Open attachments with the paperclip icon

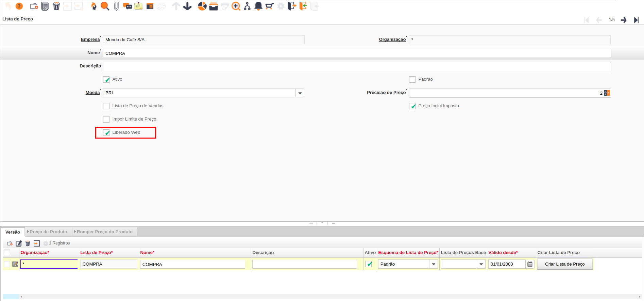(x=116, y=6)
